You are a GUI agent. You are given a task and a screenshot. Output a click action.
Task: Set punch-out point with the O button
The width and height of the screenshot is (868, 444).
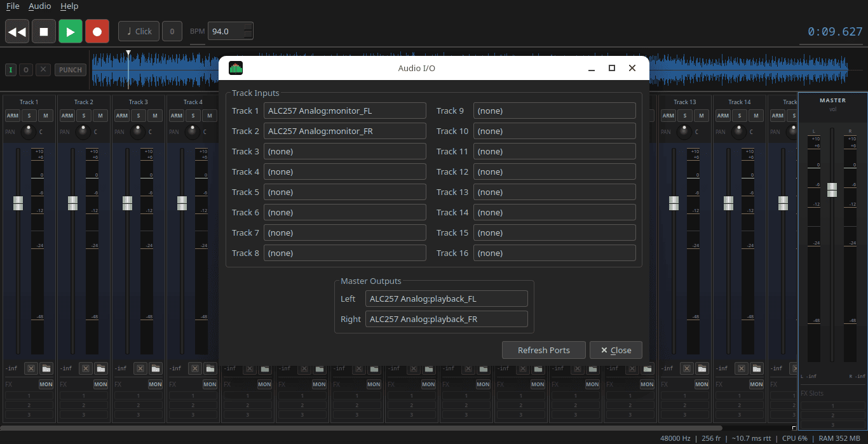[26, 70]
